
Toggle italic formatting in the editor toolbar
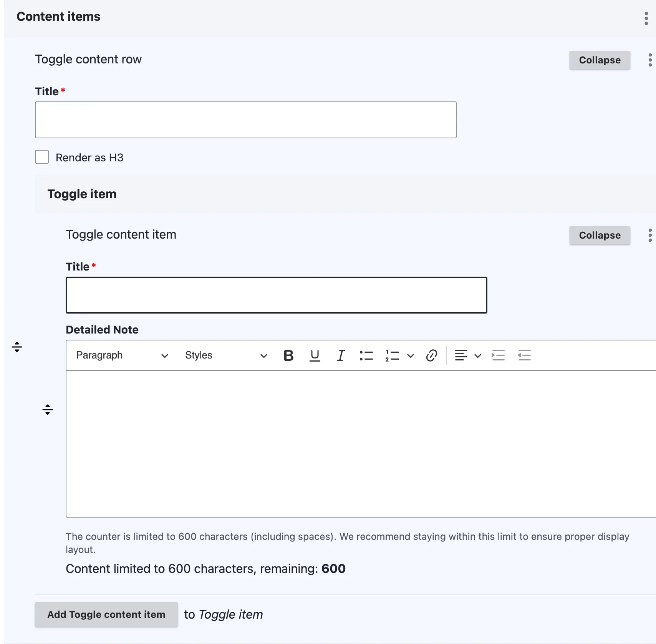click(341, 355)
